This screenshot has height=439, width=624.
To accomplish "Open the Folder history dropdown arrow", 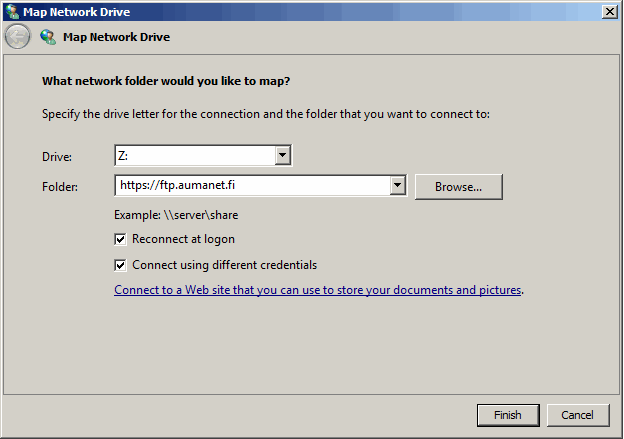I will tap(397, 185).
